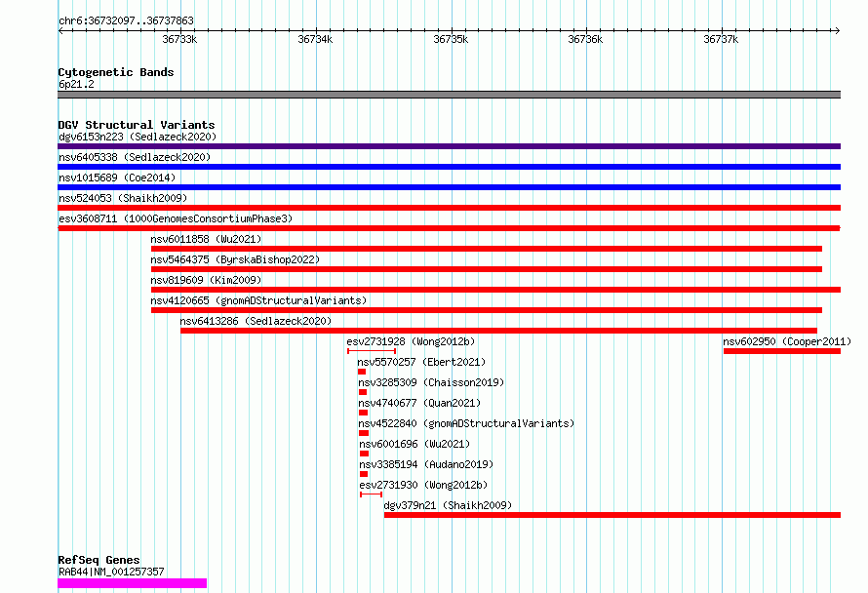Click the red nsv4120665 variant bar
This screenshot has width=868, height=593.
point(487,310)
